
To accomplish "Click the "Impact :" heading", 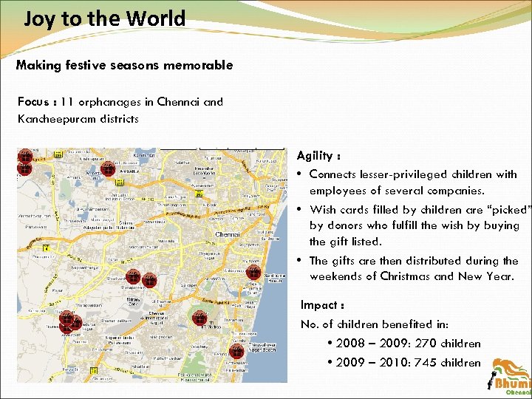I will tap(322, 305).
